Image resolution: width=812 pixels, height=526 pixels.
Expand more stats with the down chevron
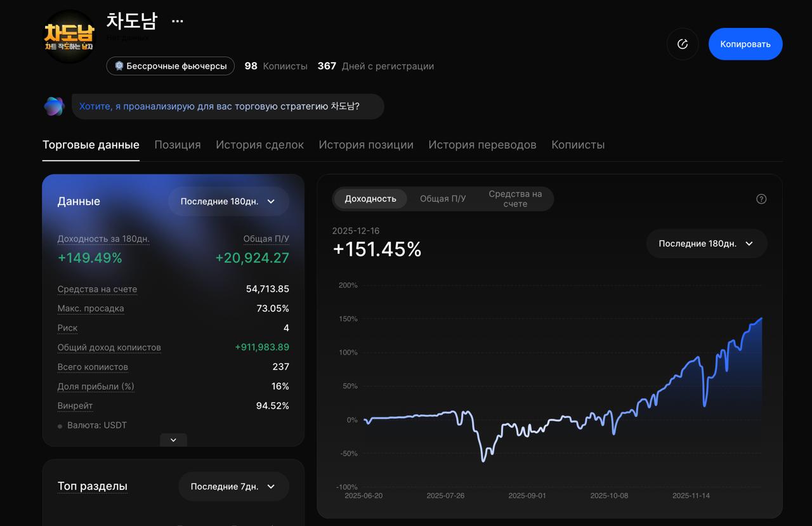pyautogui.click(x=173, y=440)
